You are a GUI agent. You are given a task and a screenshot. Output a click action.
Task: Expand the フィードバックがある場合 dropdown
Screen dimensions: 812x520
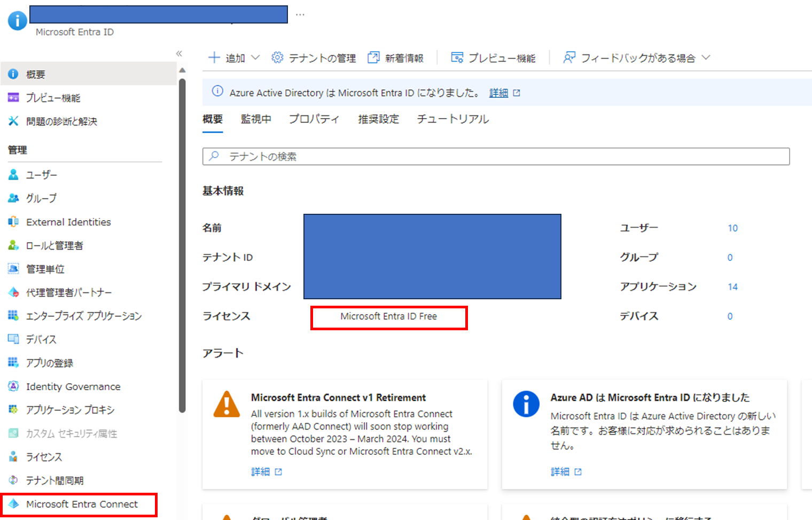706,58
